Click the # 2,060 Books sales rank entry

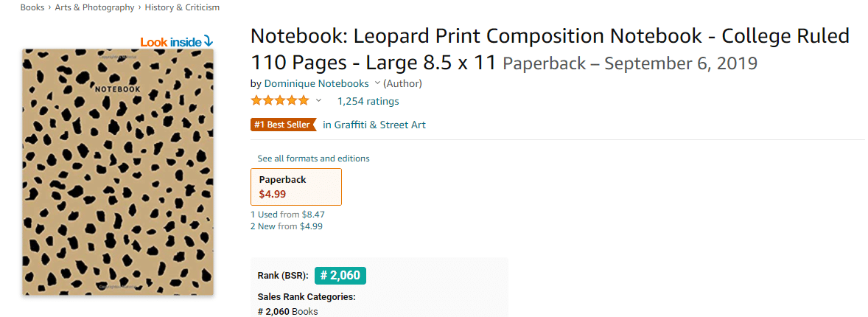(x=288, y=311)
